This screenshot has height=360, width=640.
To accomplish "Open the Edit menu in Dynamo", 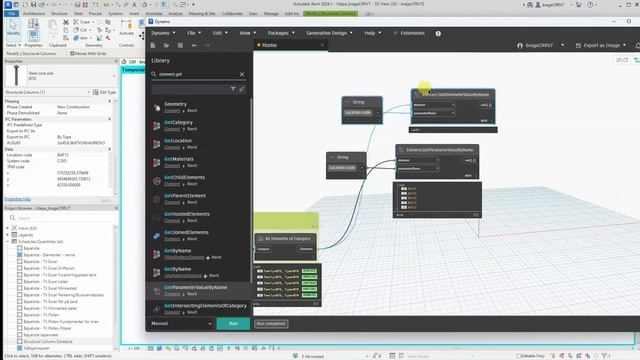I will coord(220,33).
